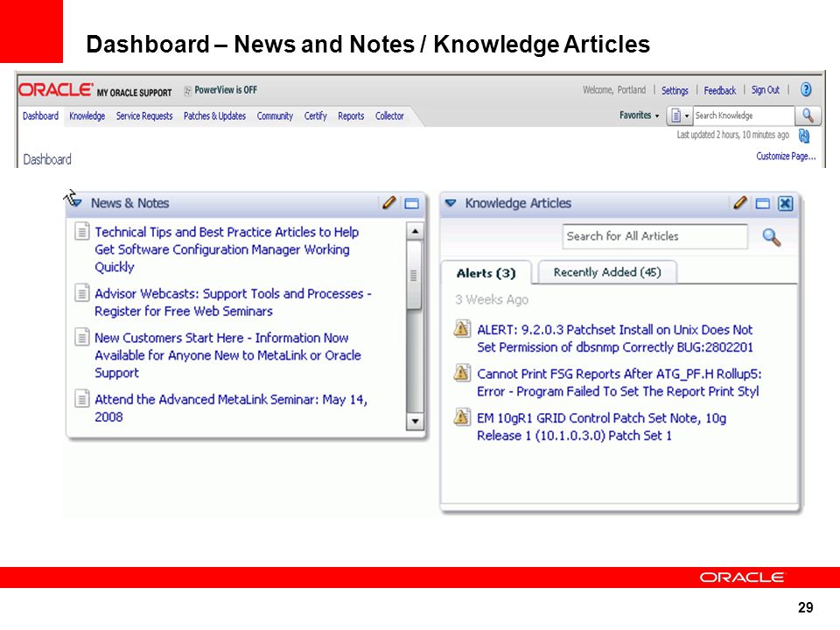Screen dimensions: 840x630
Task: Click the PowerView is OFF icon
Action: tap(187, 90)
